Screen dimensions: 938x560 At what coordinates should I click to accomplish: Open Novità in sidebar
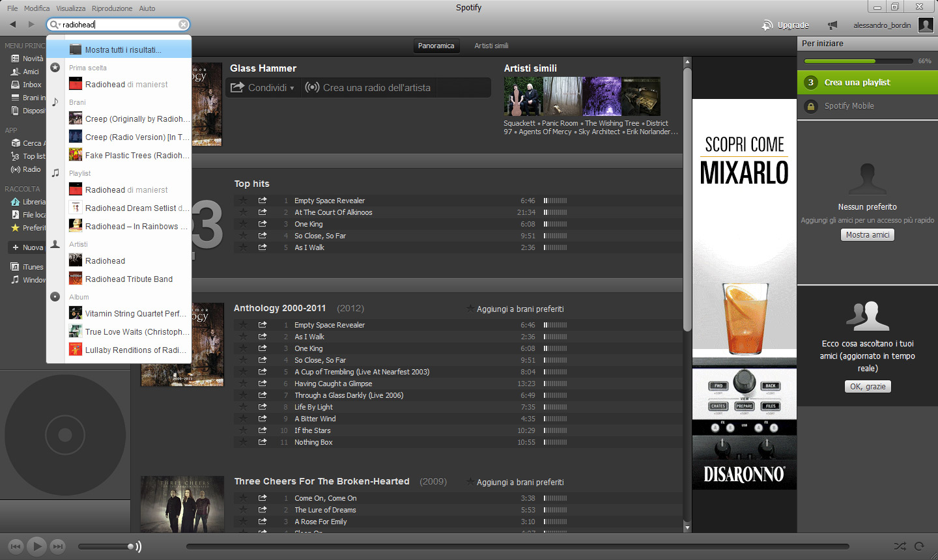pyautogui.click(x=27, y=59)
